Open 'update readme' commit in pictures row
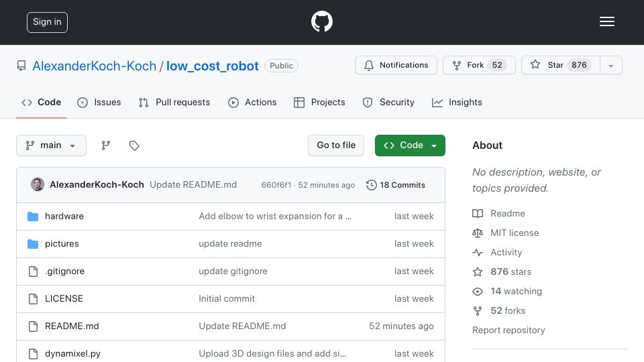The height and width of the screenshot is (362, 644). pyautogui.click(x=230, y=244)
